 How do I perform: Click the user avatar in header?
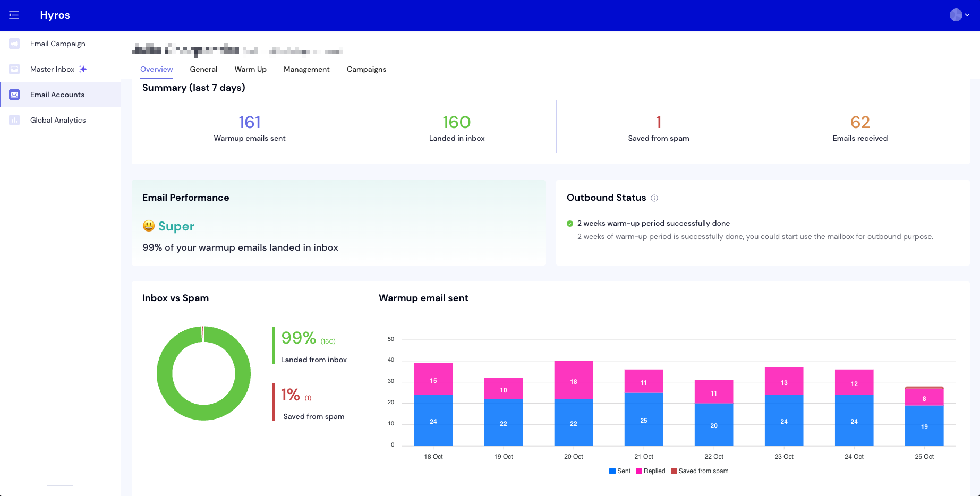(956, 15)
